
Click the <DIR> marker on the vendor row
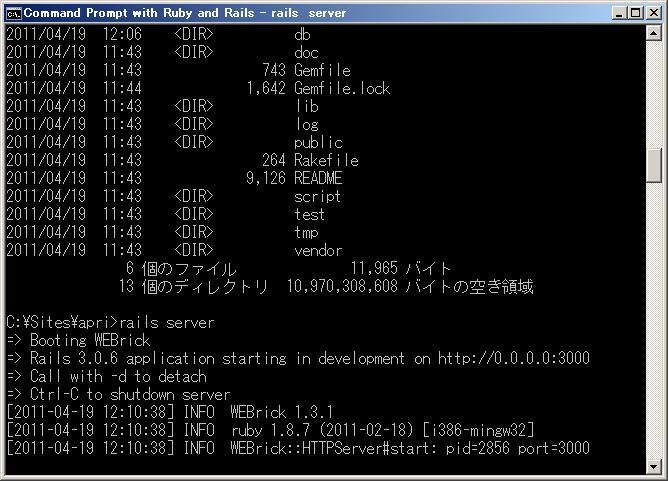194,251
